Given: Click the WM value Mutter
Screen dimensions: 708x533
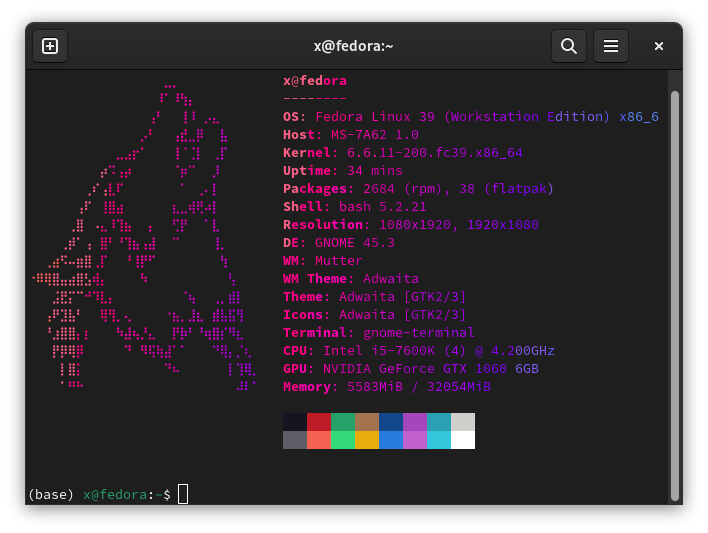Looking at the screenshot, I should point(339,261).
